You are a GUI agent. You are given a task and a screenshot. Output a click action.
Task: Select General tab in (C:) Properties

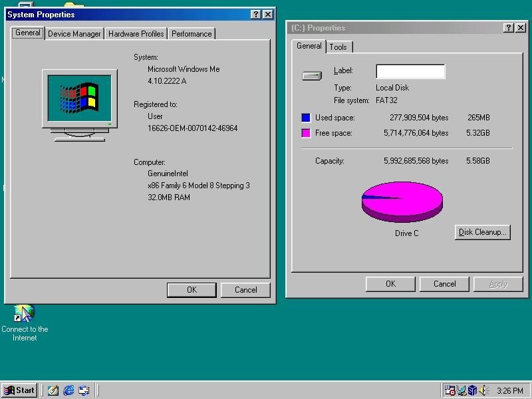tap(309, 46)
